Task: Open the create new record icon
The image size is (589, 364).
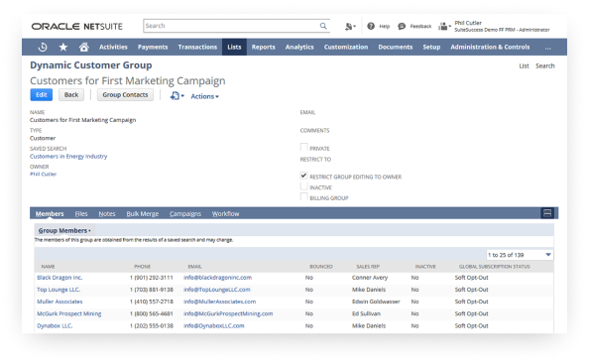Action: point(350,27)
